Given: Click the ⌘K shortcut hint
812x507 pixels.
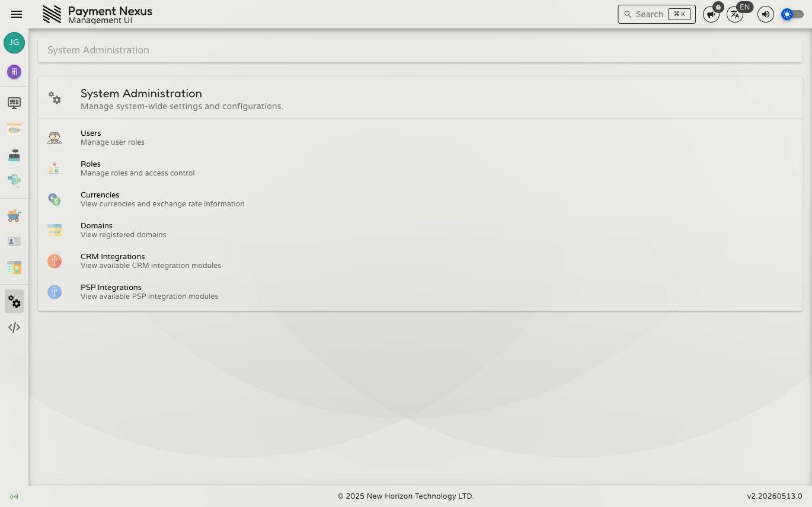Looking at the screenshot, I should [x=679, y=14].
